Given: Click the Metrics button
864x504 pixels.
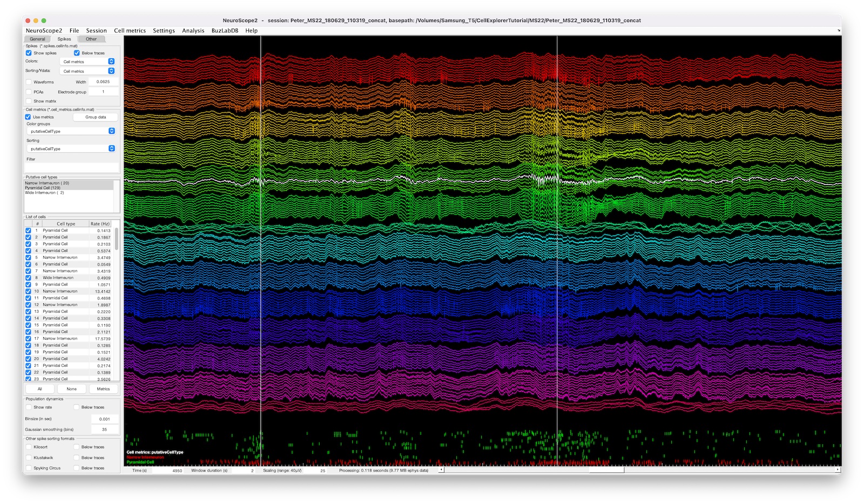Looking at the screenshot, I should point(103,389).
